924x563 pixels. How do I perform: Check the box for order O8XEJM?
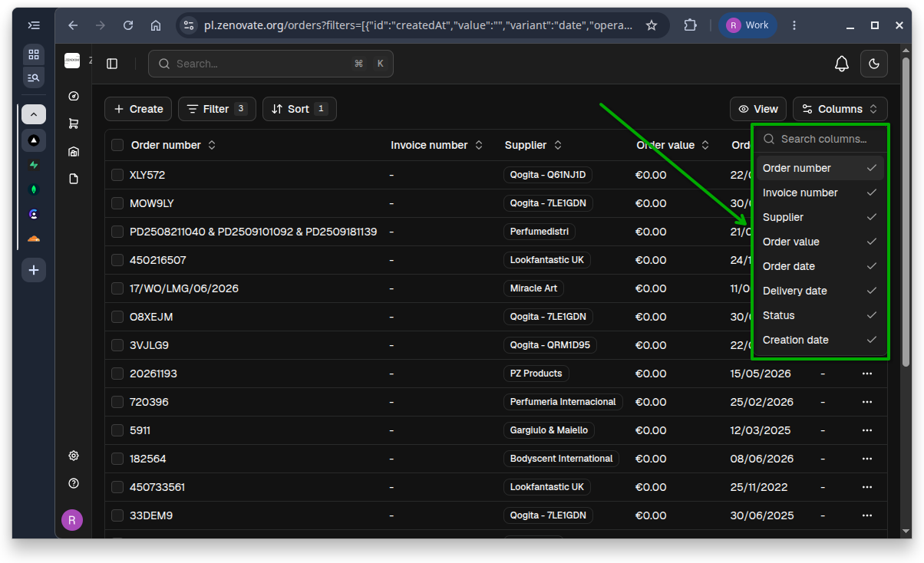coord(117,317)
